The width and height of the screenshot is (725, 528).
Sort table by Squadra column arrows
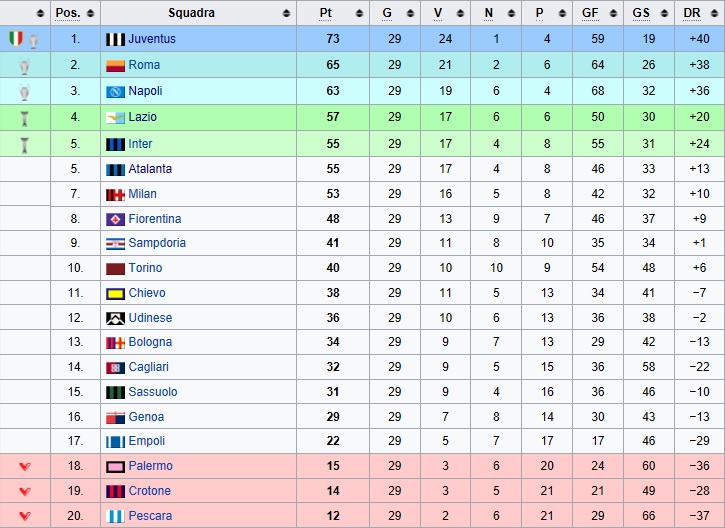(287, 13)
